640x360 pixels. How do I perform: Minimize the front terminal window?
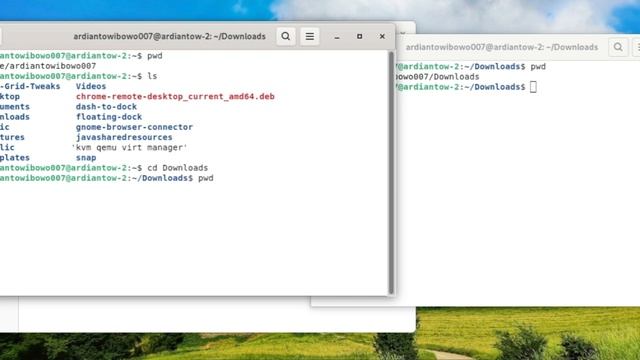click(337, 36)
